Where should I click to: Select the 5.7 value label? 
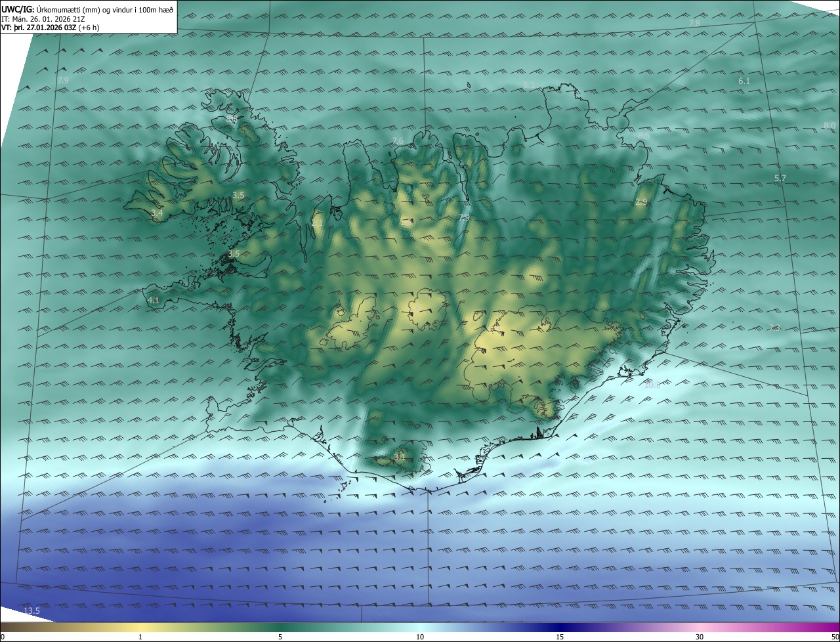(780, 179)
